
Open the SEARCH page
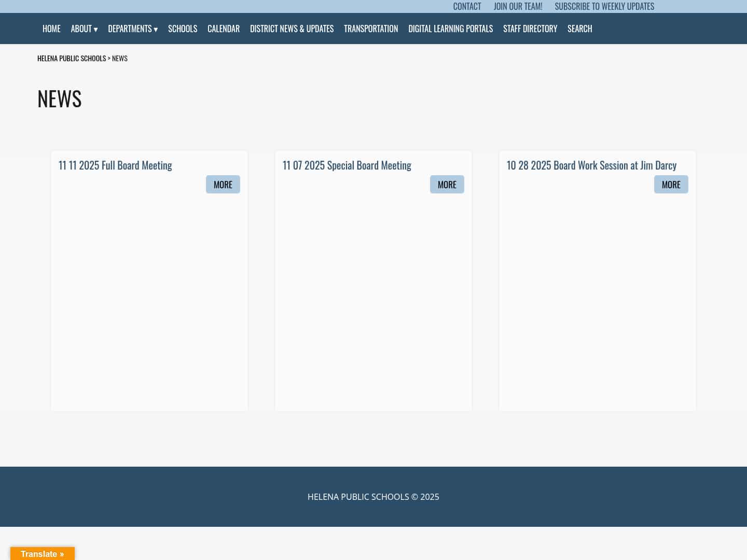579,29
